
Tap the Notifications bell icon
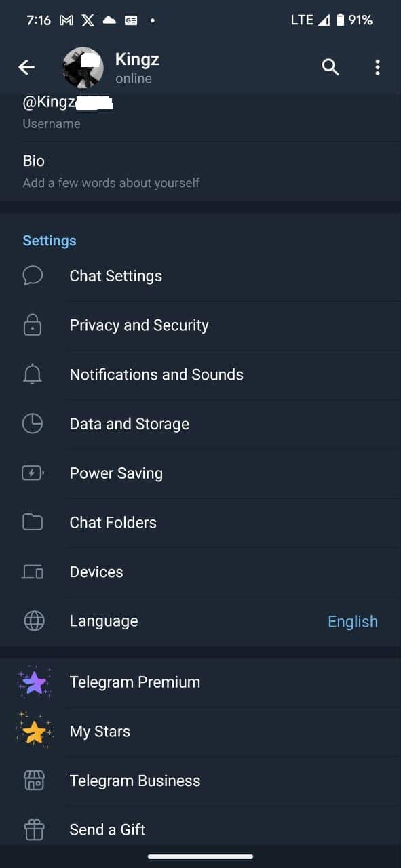pos(33,374)
